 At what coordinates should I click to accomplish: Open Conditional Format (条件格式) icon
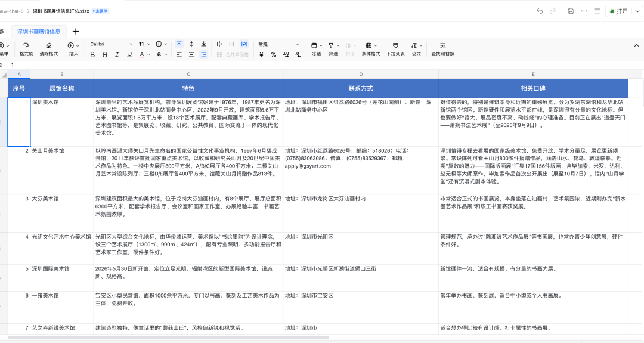coord(369,45)
